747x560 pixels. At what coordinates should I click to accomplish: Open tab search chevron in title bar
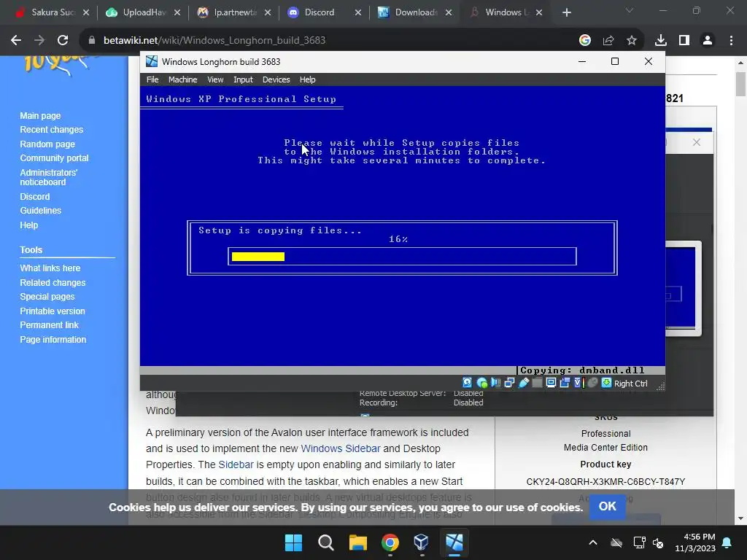pos(630,10)
